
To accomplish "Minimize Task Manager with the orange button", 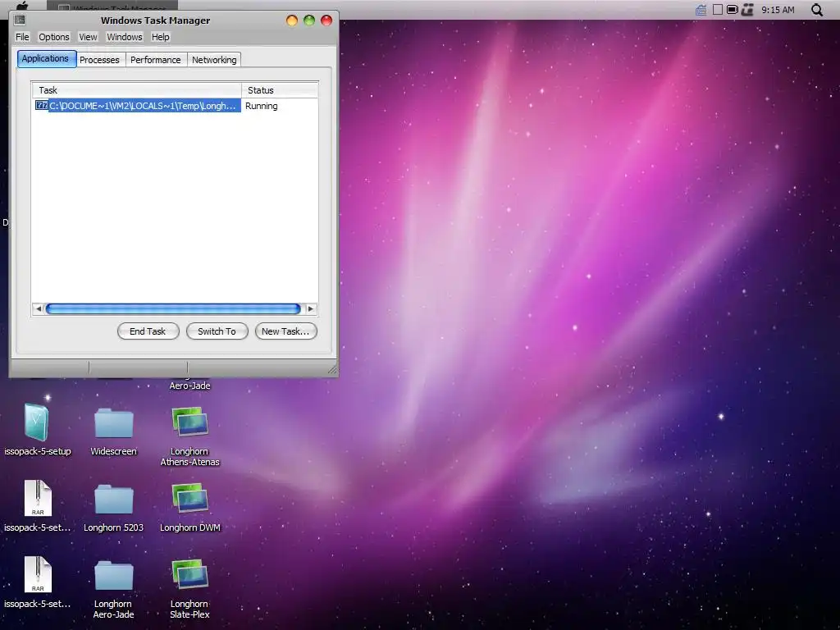I will [x=292, y=21].
